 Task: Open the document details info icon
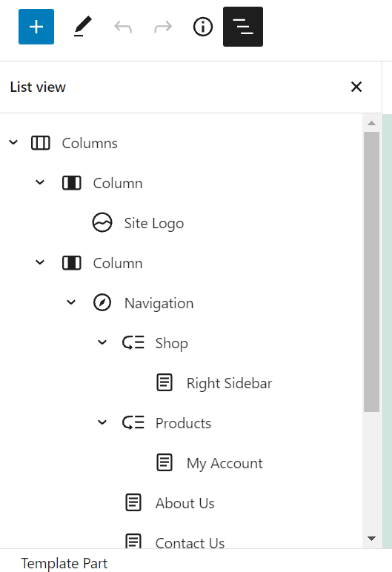tap(202, 27)
